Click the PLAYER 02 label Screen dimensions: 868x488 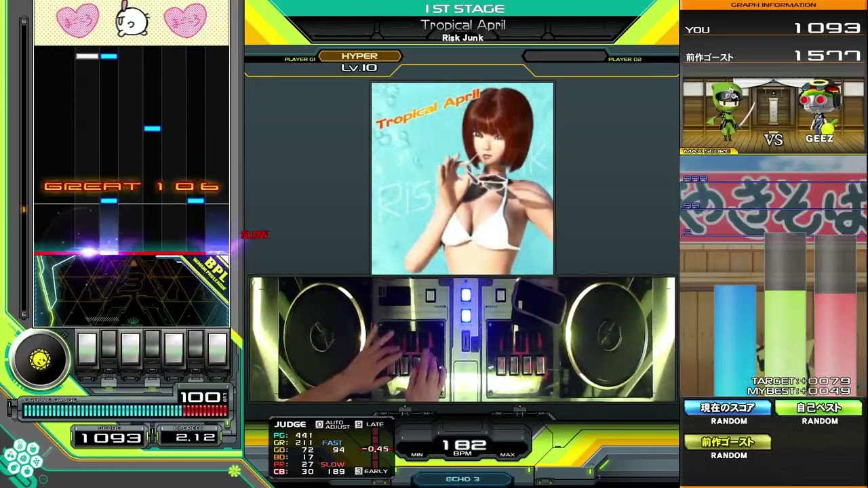625,60
